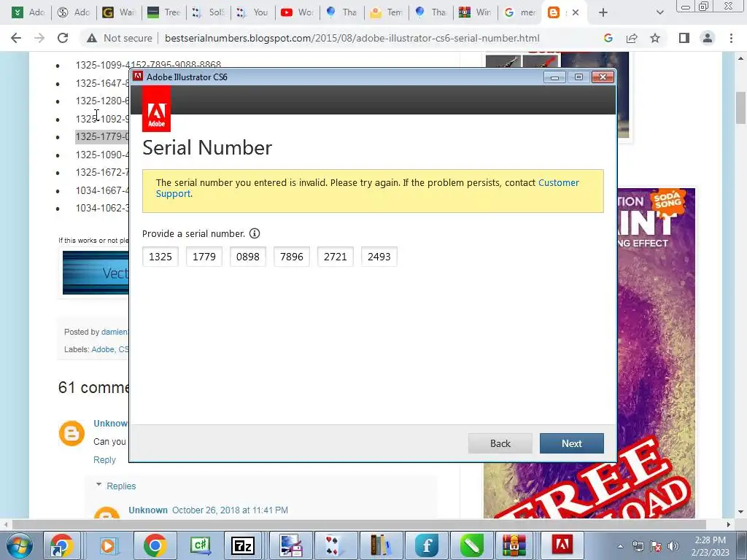Click the vertical scrollbar thumb of the page
The height and width of the screenshot is (560, 747).
pyautogui.click(x=740, y=107)
